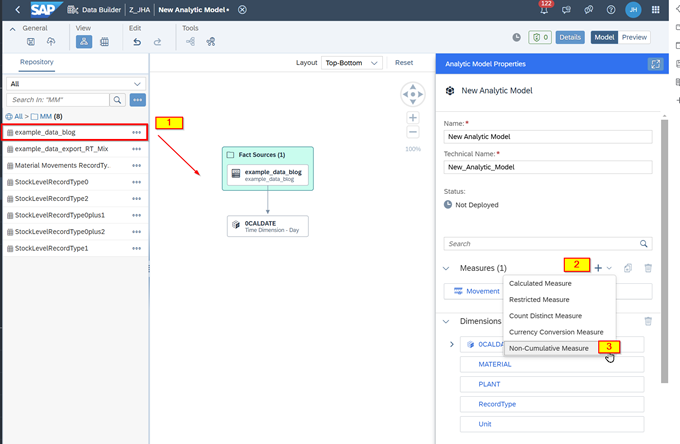Click the repository search magnifier icon
Viewport: 680px width, 444px height.
(x=117, y=100)
